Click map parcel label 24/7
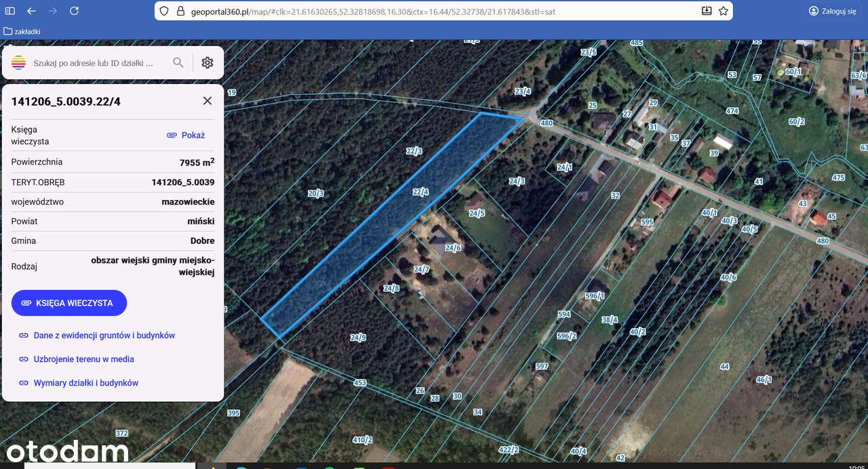Viewport: 868px width, 469px height. (x=421, y=270)
